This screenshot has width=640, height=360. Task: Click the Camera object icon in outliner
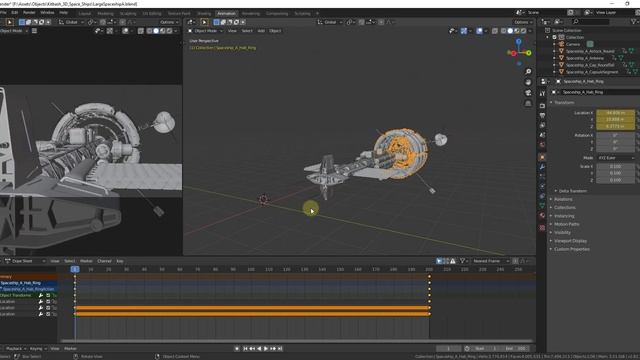point(562,44)
